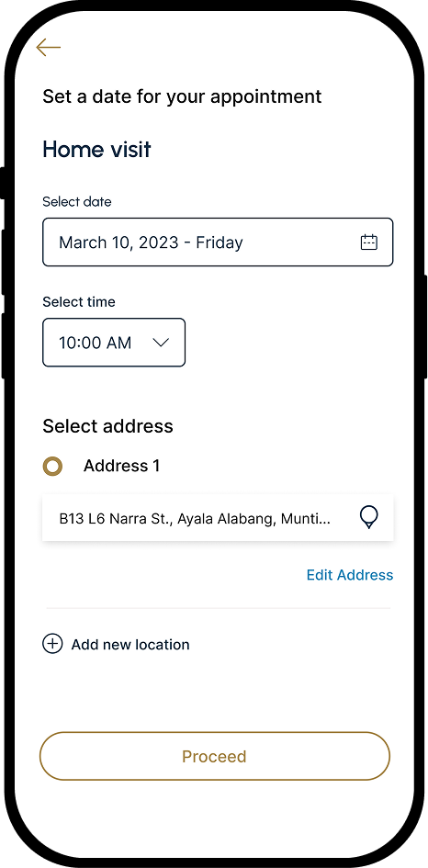Tap the Add new location text
The image size is (428, 868).
click(130, 645)
